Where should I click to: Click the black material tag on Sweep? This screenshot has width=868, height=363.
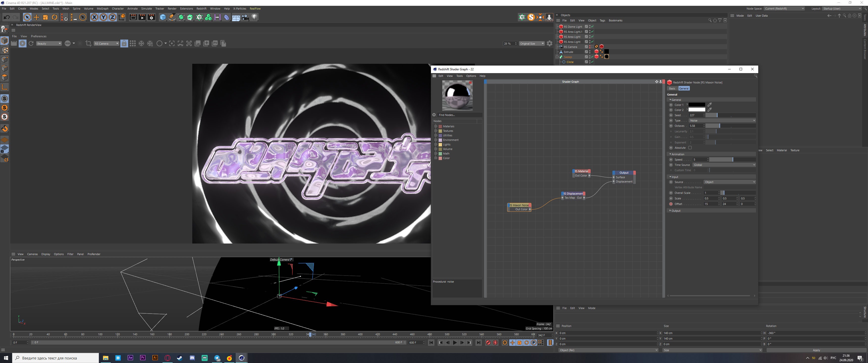point(606,56)
